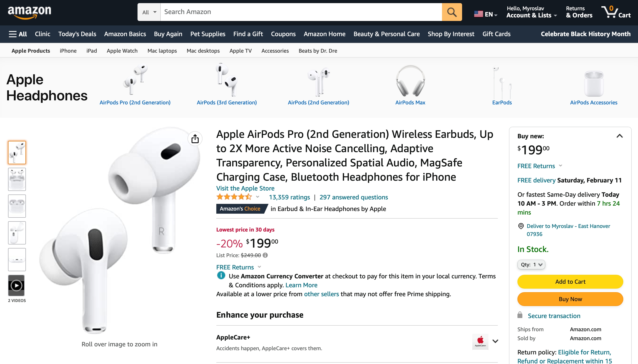Click the orange search magnifier button
Image resolution: width=638 pixels, height=364 pixels.
[x=452, y=12]
